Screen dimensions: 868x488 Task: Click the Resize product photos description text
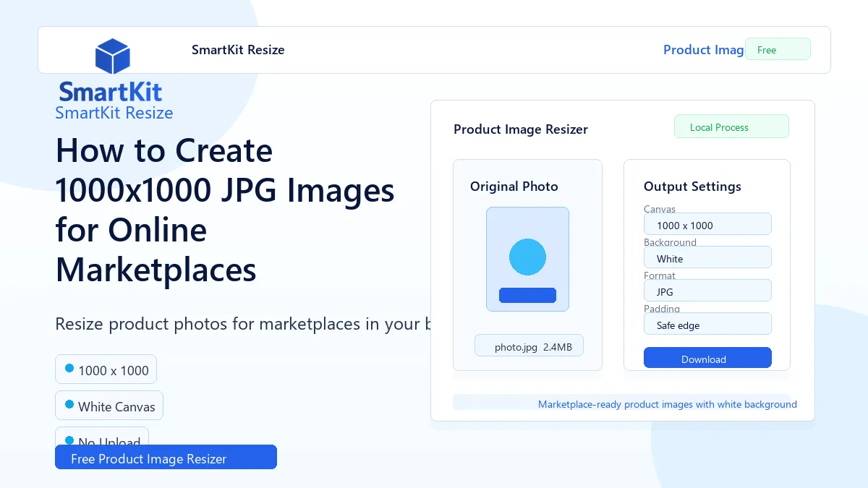click(243, 324)
